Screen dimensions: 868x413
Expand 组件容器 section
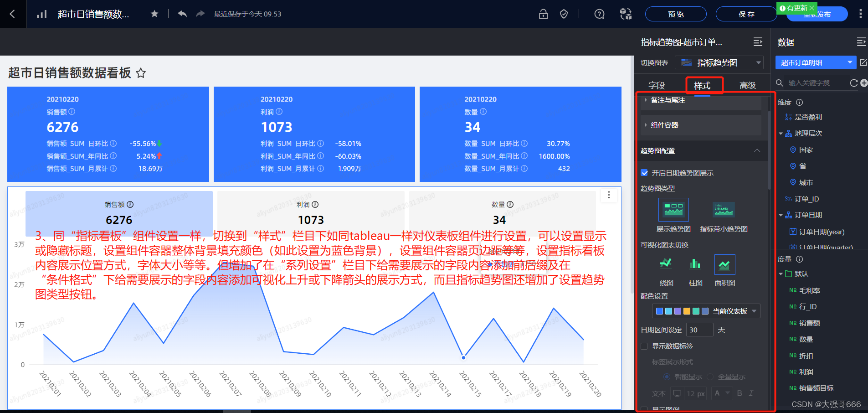click(x=701, y=125)
